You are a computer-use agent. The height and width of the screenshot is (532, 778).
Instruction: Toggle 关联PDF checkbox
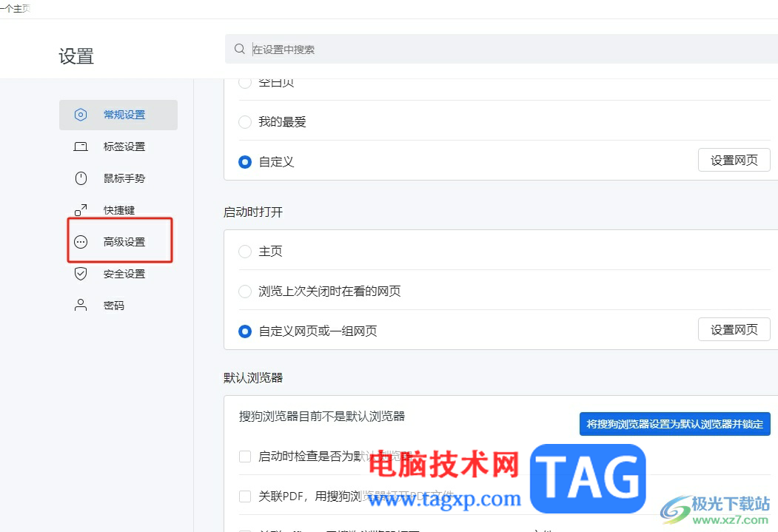(x=245, y=496)
